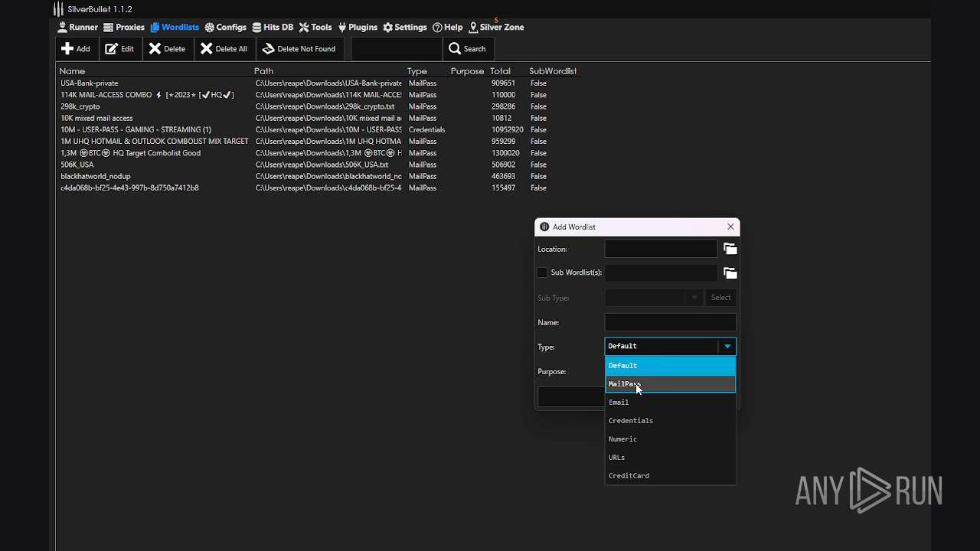Choose CreditCard in Type dropdown list
Screen dimensions: 980x551
point(671,476)
